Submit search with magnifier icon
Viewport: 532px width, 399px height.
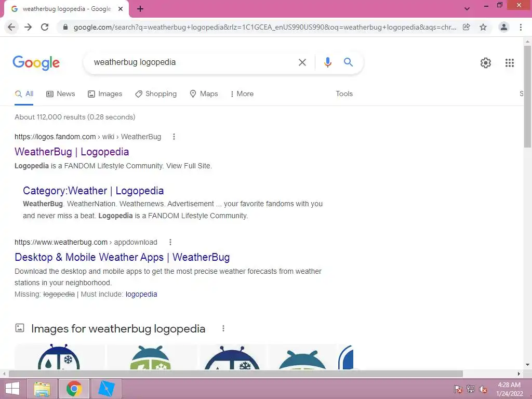click(x=349, y=62)
